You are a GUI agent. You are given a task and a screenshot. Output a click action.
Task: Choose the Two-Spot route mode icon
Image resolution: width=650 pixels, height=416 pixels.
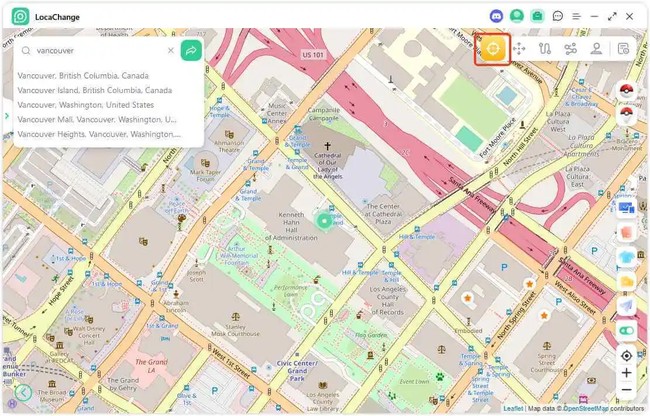pyautogui.click(x=545, y=49)
